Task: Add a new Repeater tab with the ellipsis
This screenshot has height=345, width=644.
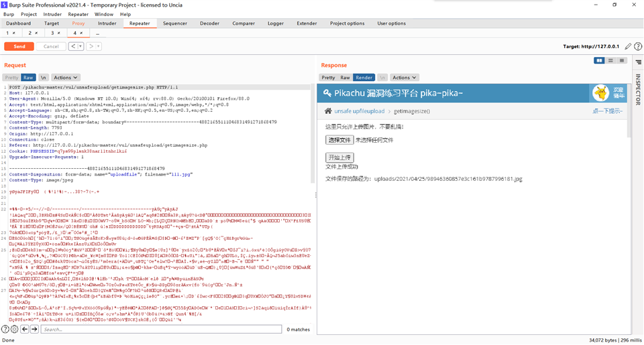Action: click(98, 33)
